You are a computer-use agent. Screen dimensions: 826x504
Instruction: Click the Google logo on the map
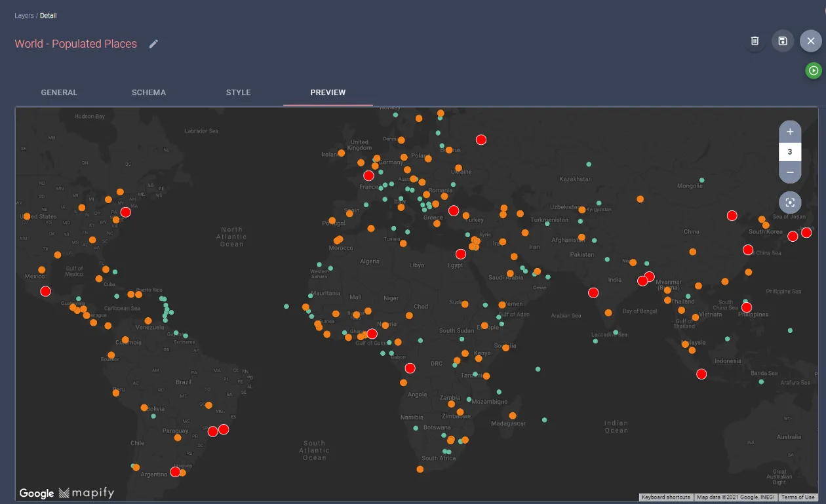(x=37, y=493)
